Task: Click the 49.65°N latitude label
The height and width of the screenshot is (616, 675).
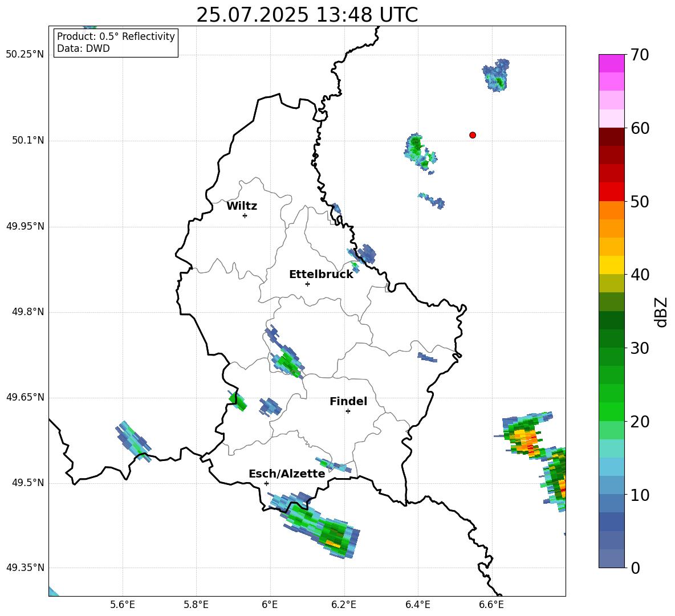Action: tap(25, 397)
